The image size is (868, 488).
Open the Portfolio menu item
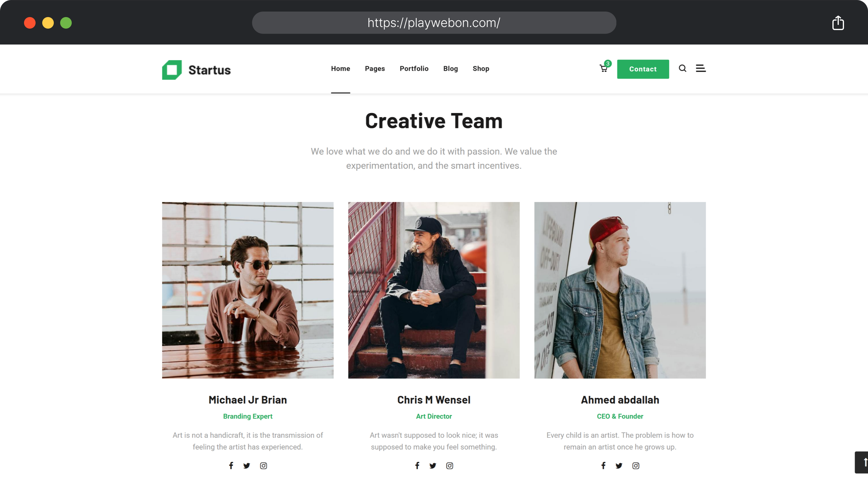point(414,69)
